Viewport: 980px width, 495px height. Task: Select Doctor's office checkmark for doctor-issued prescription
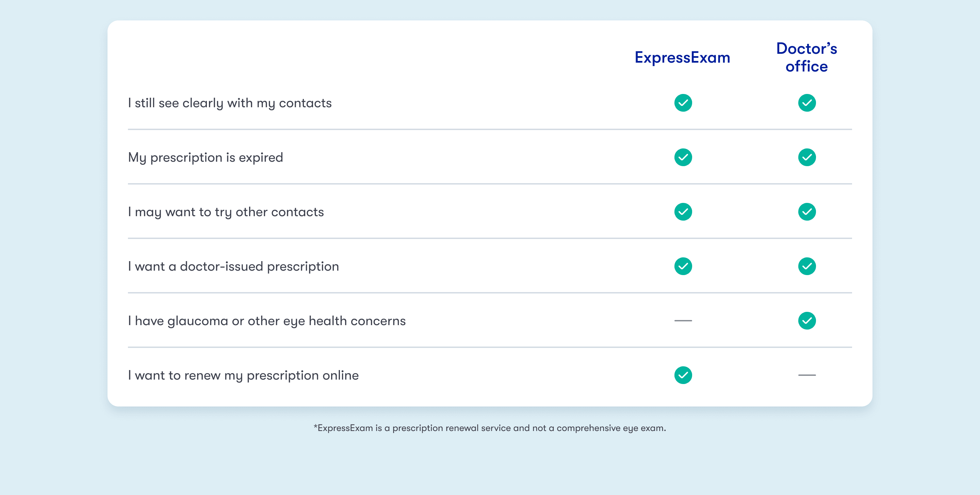806,266
